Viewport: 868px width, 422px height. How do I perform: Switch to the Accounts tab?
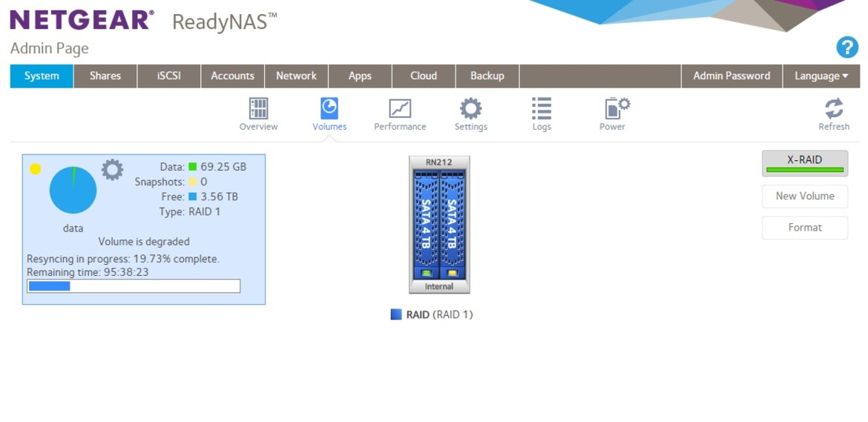point(232,76)
